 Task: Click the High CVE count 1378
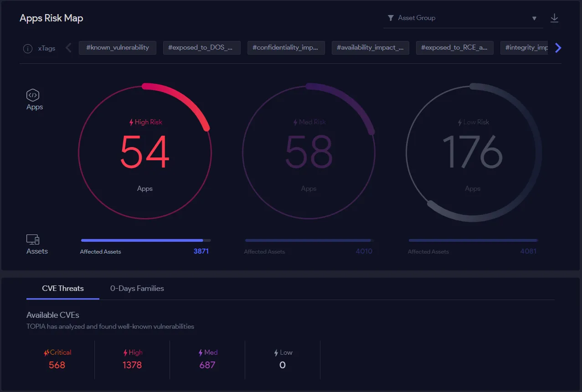coord(132,365)
